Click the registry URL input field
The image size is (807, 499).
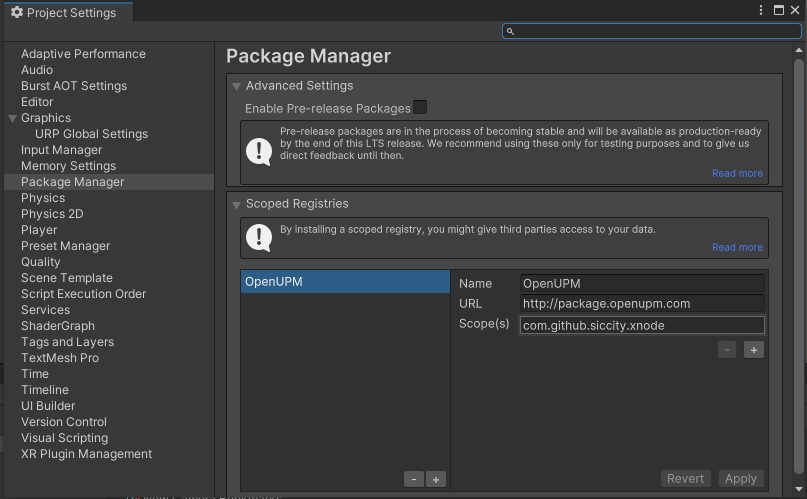642,303
